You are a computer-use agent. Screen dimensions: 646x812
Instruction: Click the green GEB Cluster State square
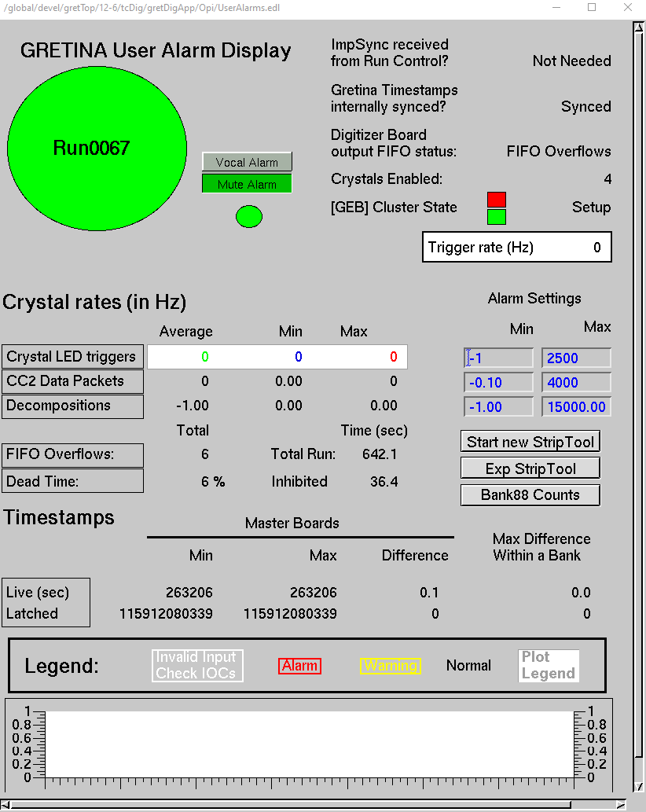point(497,216)
